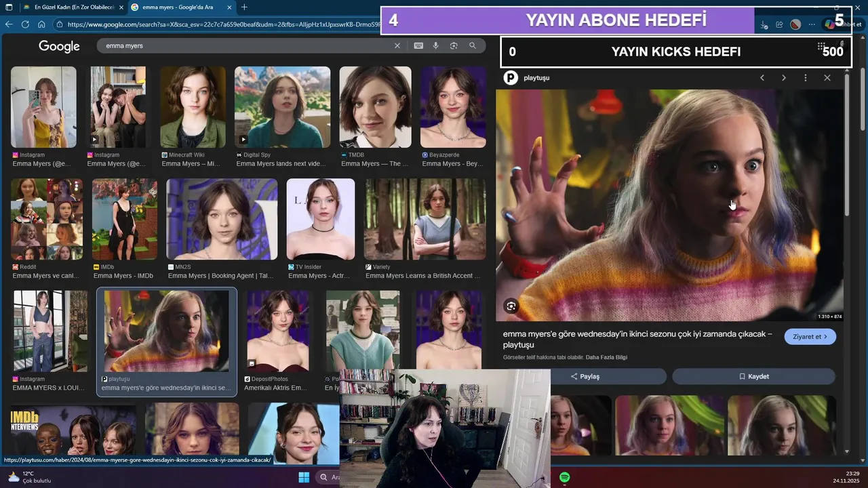This screenshot has height=488, width=868.
Task: Open Google Lens image search icon
Action: tap(454, 45)
